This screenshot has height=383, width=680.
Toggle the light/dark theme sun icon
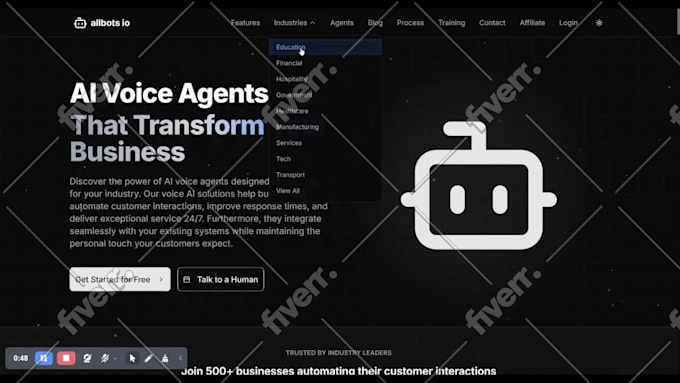tap(599, 23)
